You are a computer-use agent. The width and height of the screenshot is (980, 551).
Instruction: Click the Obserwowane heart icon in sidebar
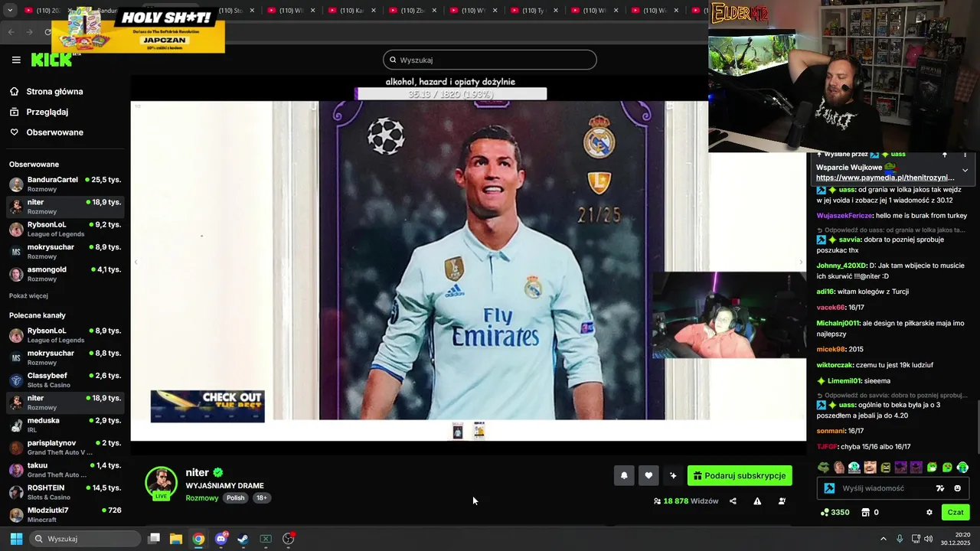point(14,132)
